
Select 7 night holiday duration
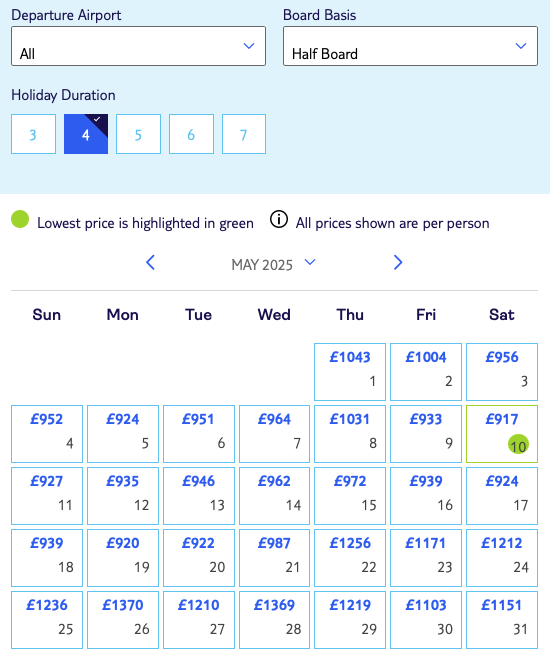click(244, 134)
